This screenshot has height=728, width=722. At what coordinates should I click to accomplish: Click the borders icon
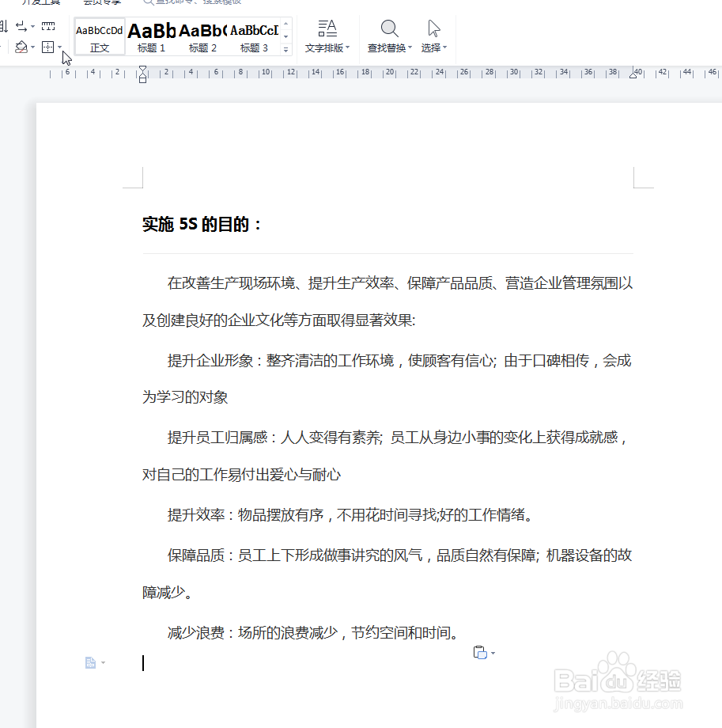tap(47, 47)
